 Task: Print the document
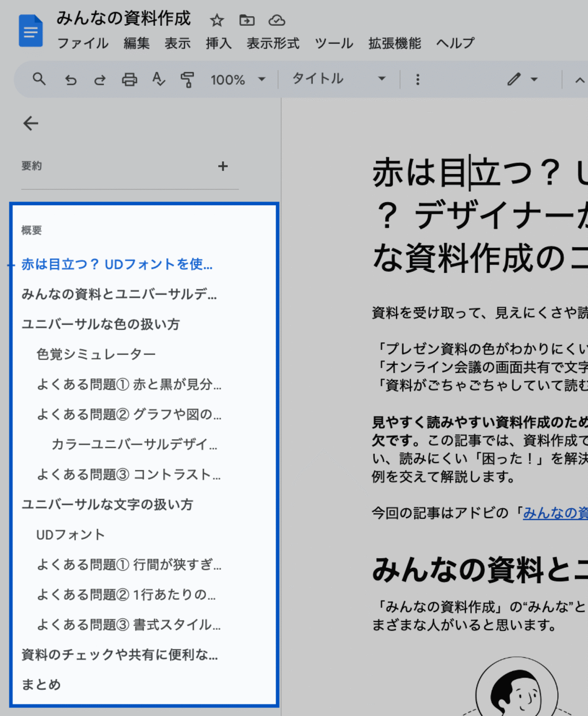[x=129, y=79]
